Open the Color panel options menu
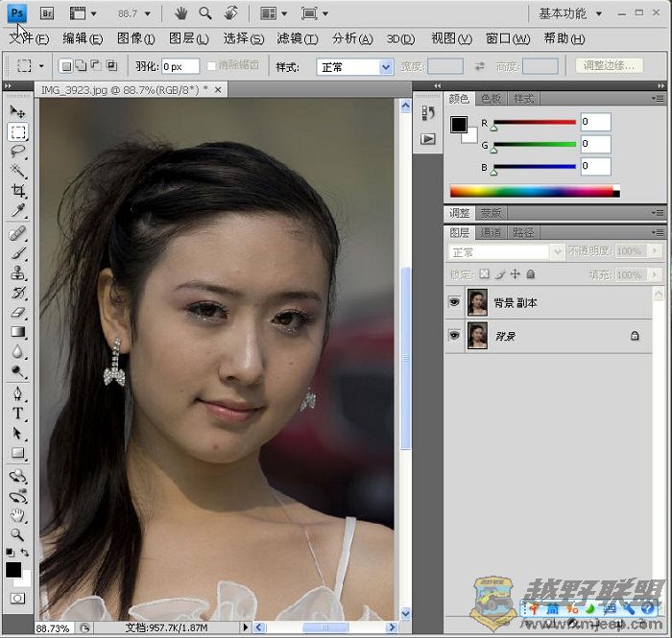Screen dimensions: 672x638 pyautogui.click(x=658, y=99)
